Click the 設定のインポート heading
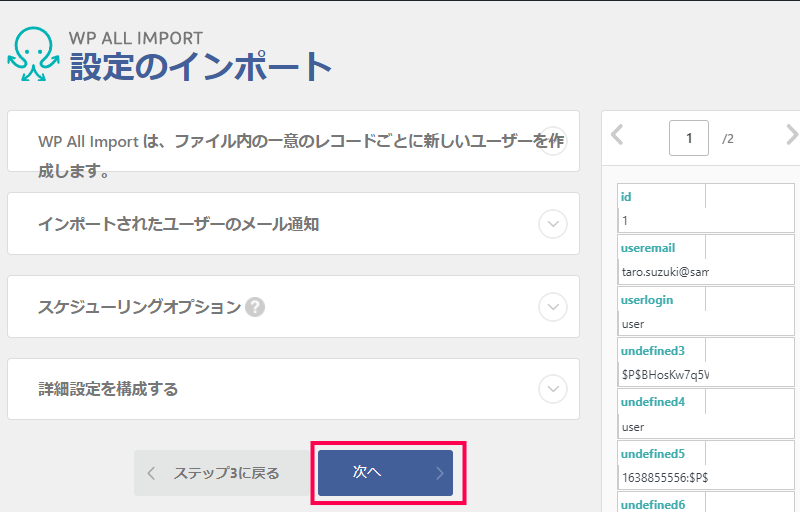The height and width of the screenshot is (512, 800). click(201, 66)
